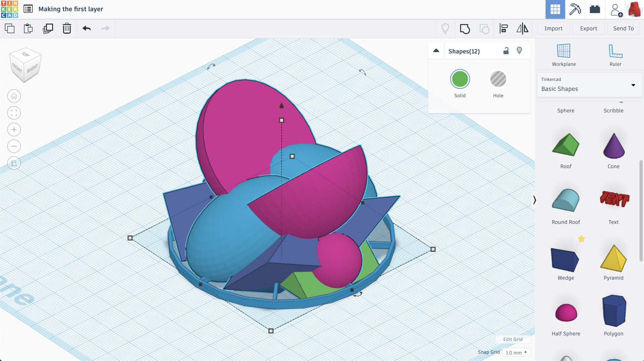Click the Show all lightbulb toolbar icon
The image size is (644, 361).
tap(445, 28)
